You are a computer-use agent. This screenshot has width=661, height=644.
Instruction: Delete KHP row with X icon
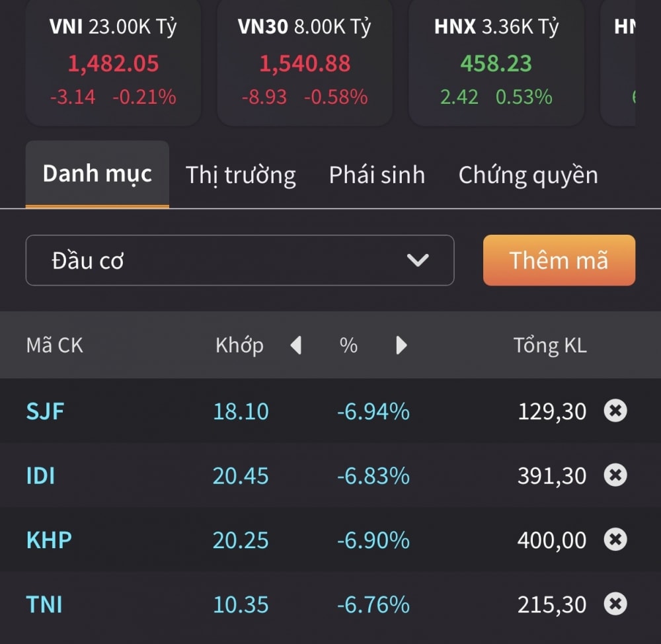[x=615, y=540]
